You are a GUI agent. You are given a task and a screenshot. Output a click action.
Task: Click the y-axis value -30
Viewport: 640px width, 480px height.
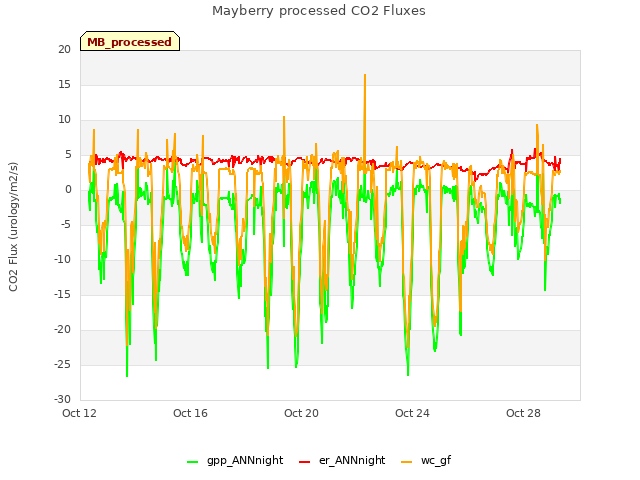62,399
